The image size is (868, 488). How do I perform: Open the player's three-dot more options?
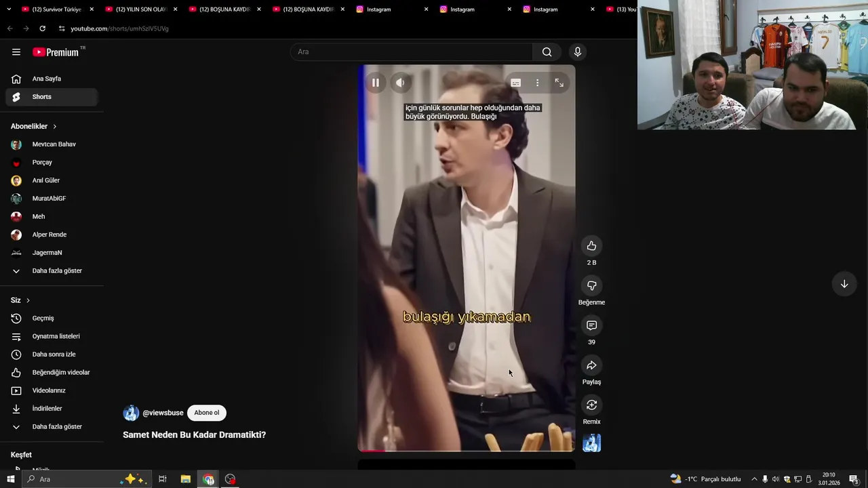pos(537,83)
